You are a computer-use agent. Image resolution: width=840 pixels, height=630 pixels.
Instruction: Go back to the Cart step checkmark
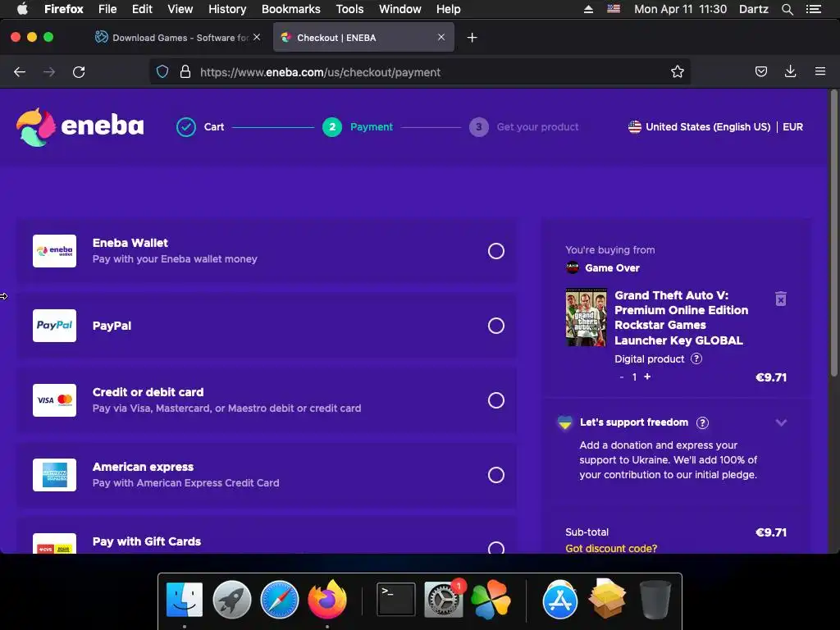pos(186,127)
